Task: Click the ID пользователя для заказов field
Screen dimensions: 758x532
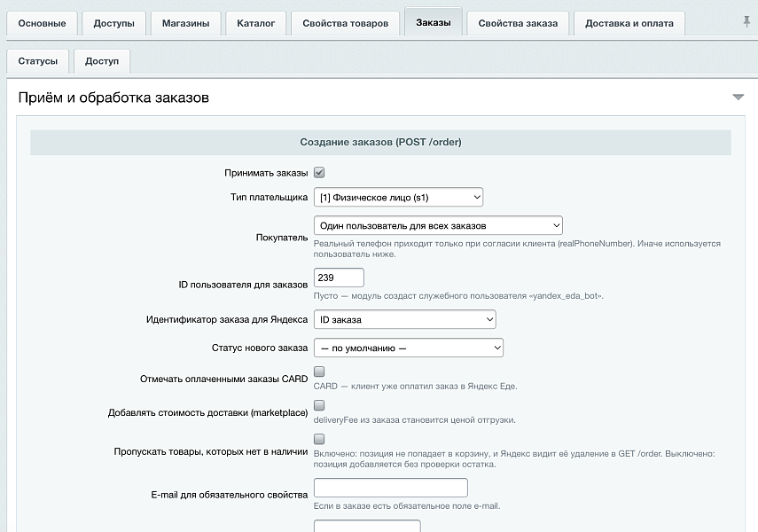Action: (x=339, y=278)
